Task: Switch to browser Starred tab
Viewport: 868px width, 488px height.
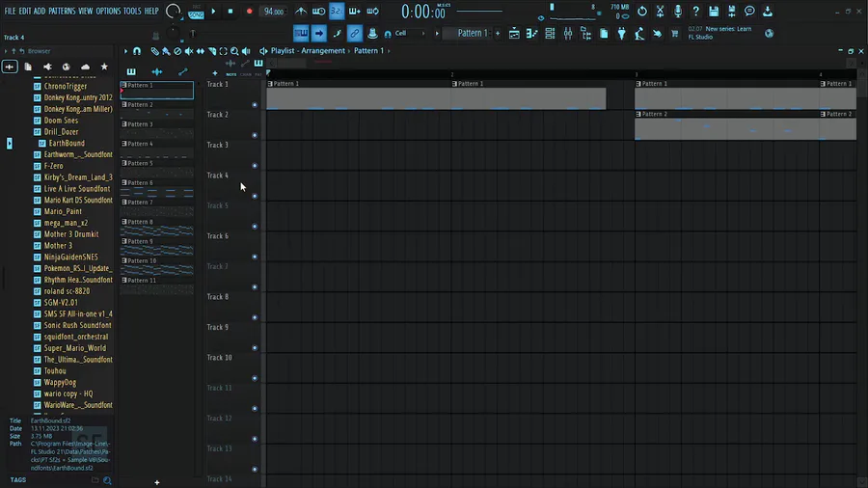Action: click(x=104, y=67)
